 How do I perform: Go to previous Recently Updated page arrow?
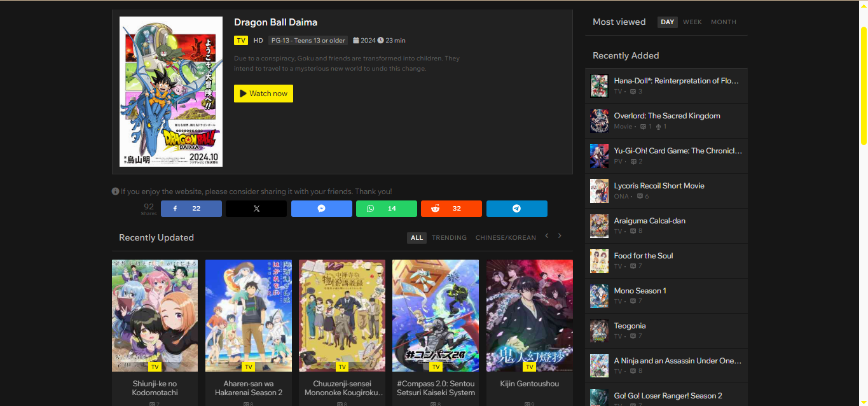[546, 236]
